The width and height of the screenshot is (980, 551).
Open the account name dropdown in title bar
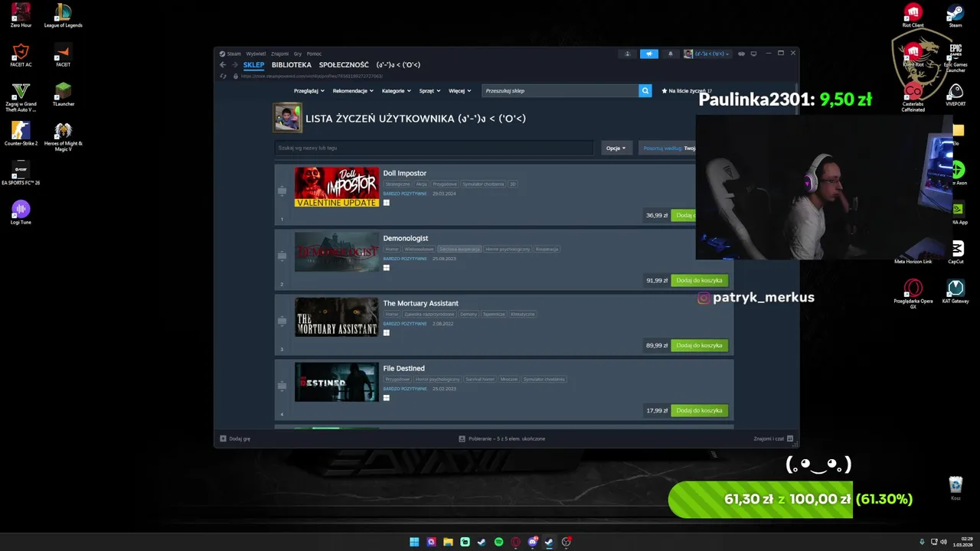point(707,54)
